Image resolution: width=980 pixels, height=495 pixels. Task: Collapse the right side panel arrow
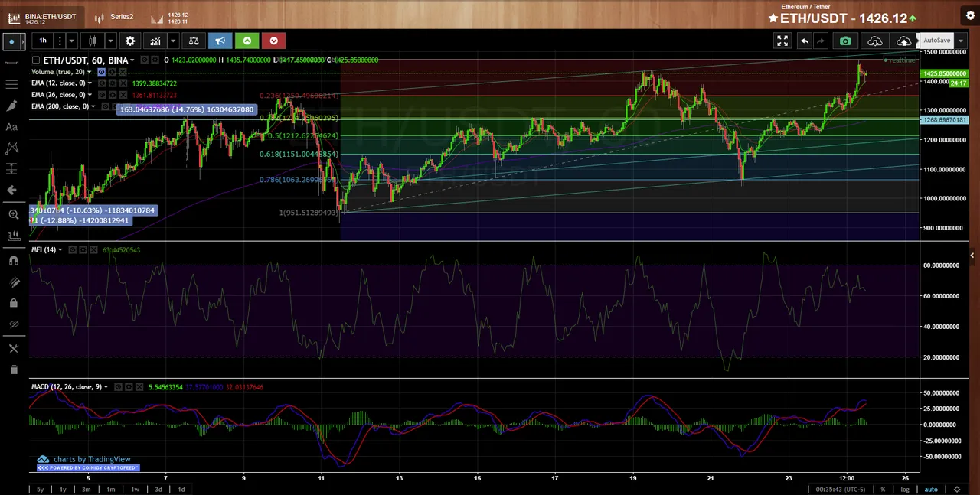pos(972,256)
